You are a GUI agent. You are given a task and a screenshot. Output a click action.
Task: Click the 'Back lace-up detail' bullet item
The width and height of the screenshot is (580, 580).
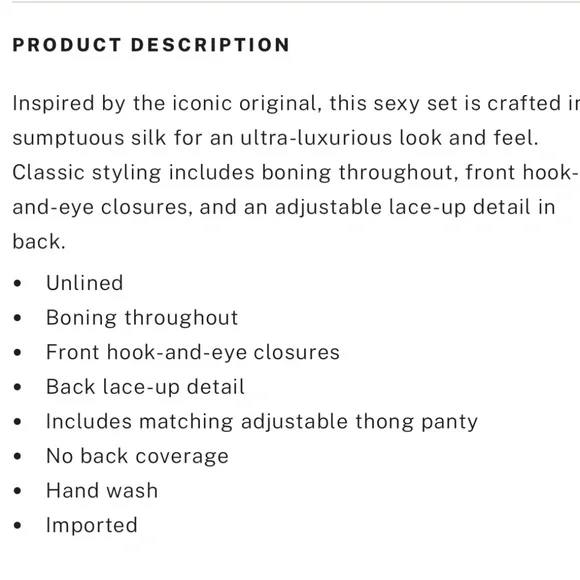145,387
